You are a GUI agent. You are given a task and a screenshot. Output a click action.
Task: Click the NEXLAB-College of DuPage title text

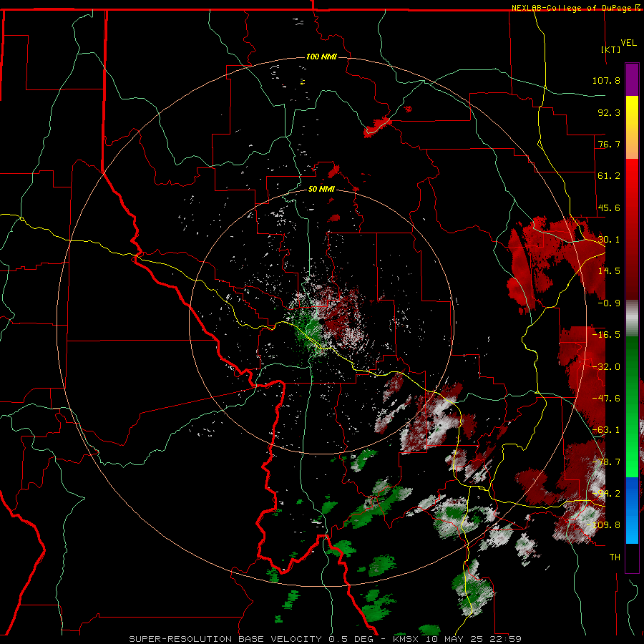click(x=572, y=8)
